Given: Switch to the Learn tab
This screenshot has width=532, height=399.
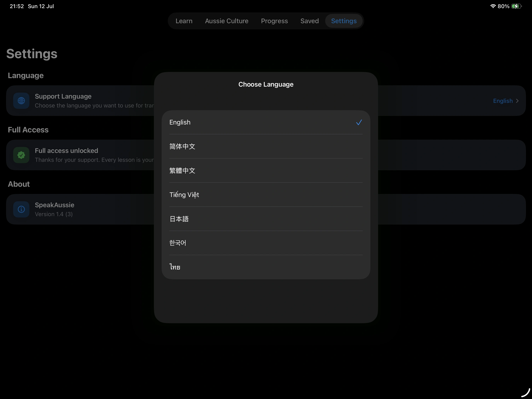Looking at the screenshot, I should pyautogui.click(x=184, y=21).
